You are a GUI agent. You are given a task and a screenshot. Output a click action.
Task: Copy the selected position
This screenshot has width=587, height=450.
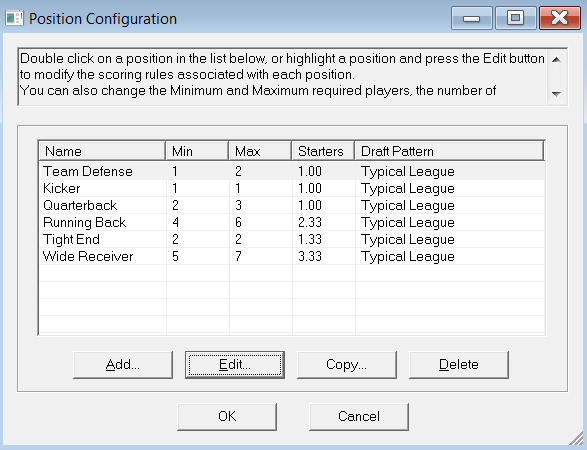pos(347,365)
